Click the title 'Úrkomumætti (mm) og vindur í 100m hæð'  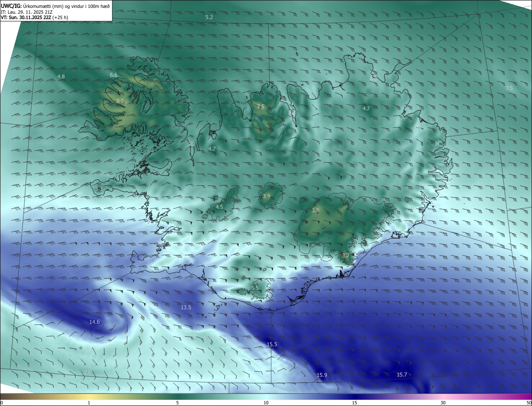click(66, 6)
